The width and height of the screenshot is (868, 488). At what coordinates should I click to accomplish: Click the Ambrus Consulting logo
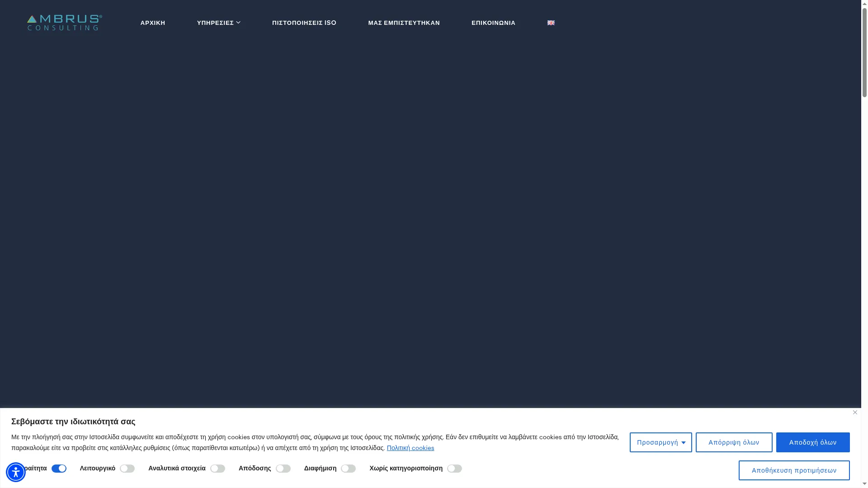pyautogui.click(x=65, y=23)
